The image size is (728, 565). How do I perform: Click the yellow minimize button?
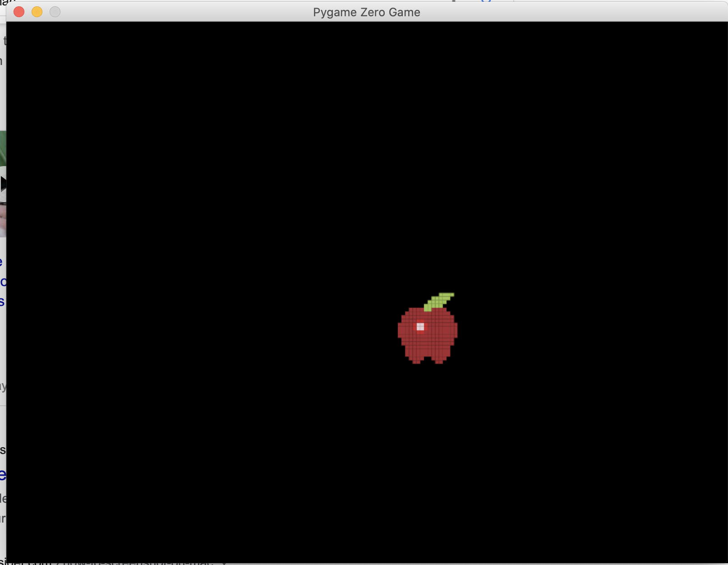(x=37, y=12)
